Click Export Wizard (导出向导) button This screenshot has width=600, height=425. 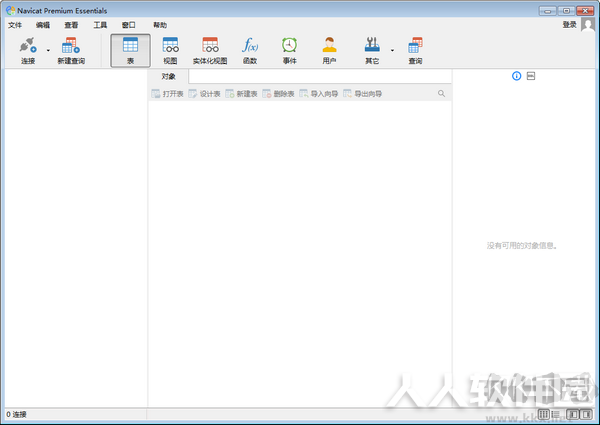(x=363, y=94)
